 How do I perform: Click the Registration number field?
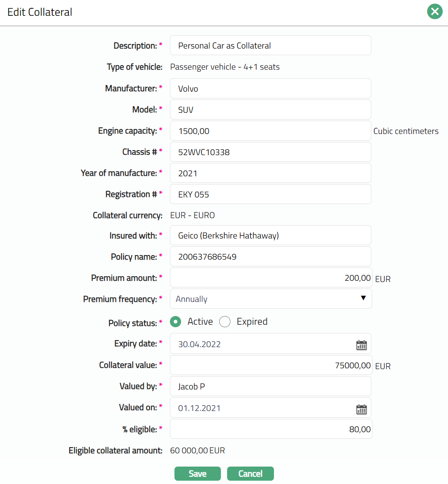point(270,195)
